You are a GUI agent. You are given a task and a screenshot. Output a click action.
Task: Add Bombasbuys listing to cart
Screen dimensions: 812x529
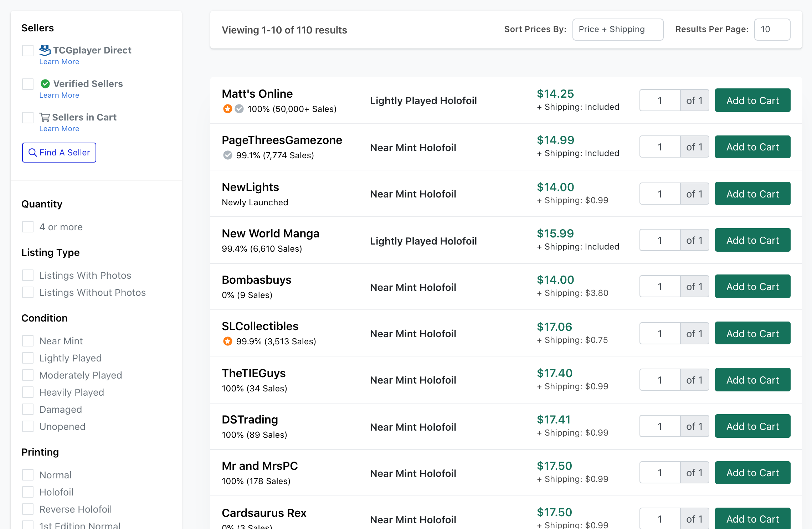tap(752, 287)
